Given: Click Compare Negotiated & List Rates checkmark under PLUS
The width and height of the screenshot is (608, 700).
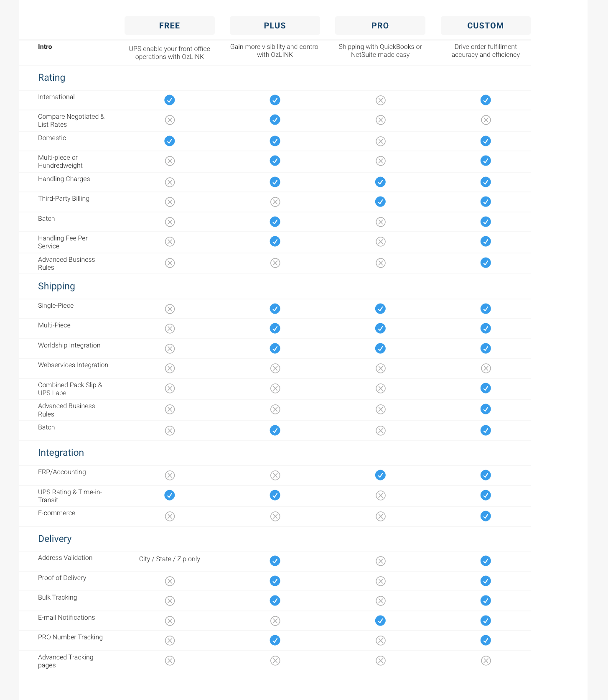Looking at the screenshot, I should (275, 120).
